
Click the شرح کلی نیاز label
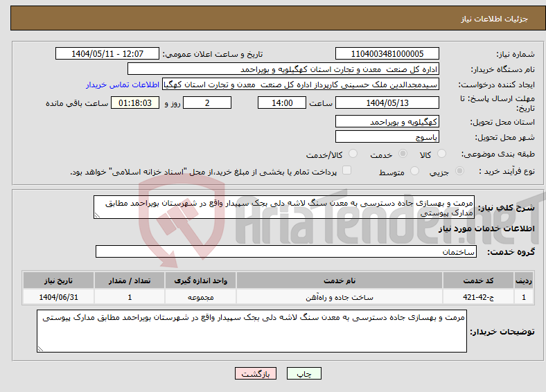click(x=506, y=208)
